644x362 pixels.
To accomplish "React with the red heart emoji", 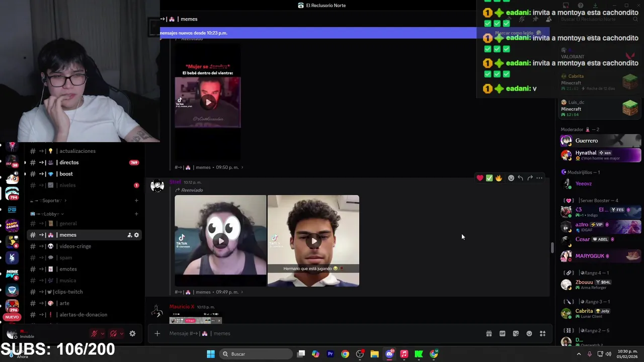I will [x=480, y=178].
